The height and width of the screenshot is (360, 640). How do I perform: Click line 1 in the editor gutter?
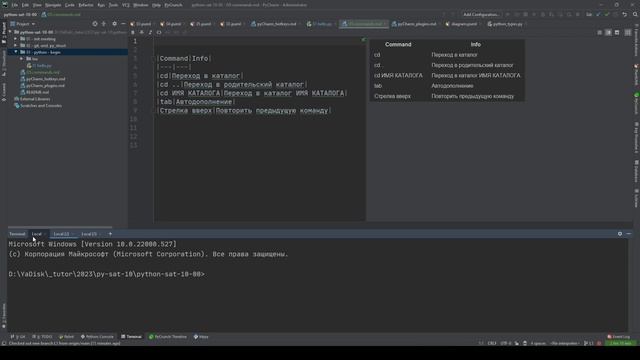click(x=135, y=41)
